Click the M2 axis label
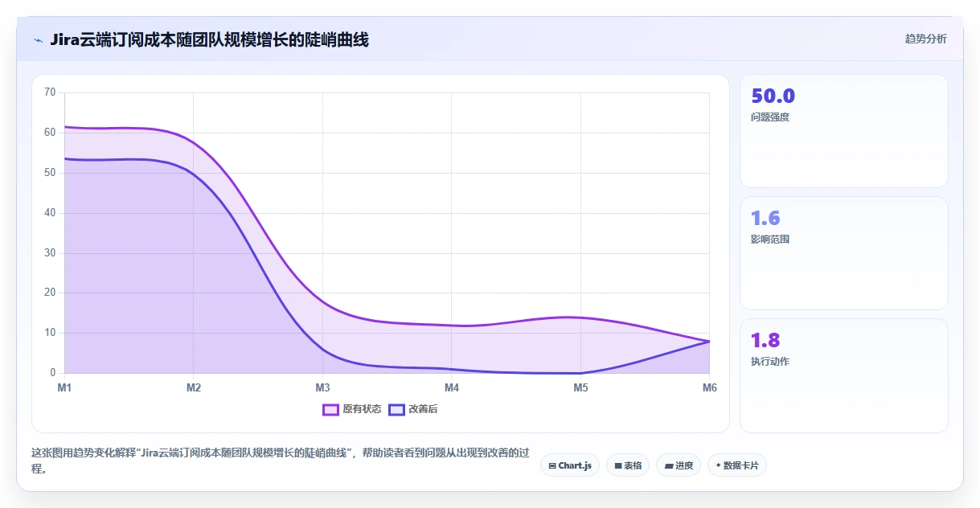 click(194, 387)
